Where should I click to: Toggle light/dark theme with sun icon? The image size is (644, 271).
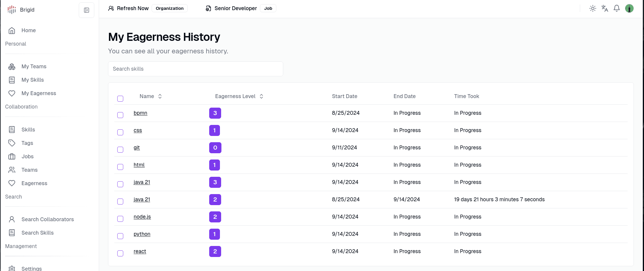[x=593, y=8]
